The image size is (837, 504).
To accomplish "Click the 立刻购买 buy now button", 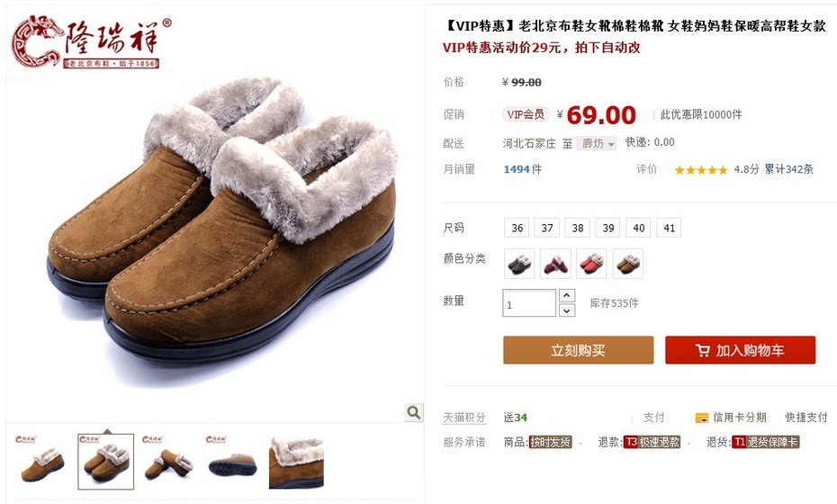I will click(578, 350).
